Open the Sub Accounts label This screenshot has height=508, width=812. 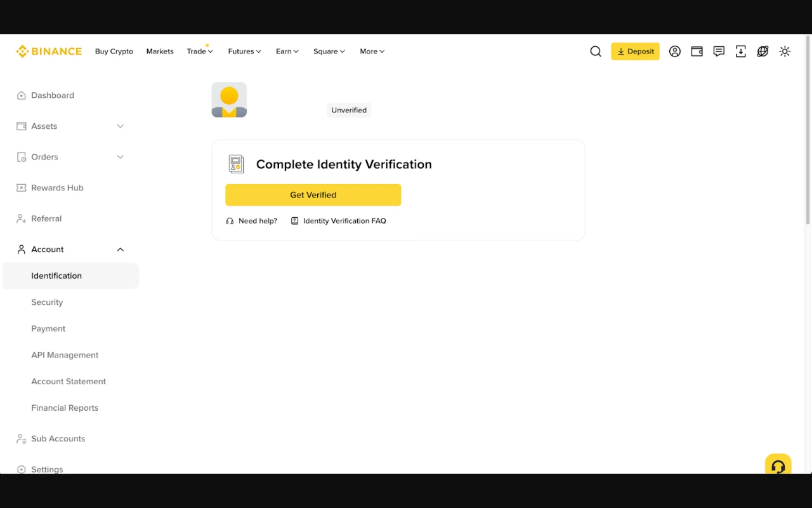pos(58,439)
